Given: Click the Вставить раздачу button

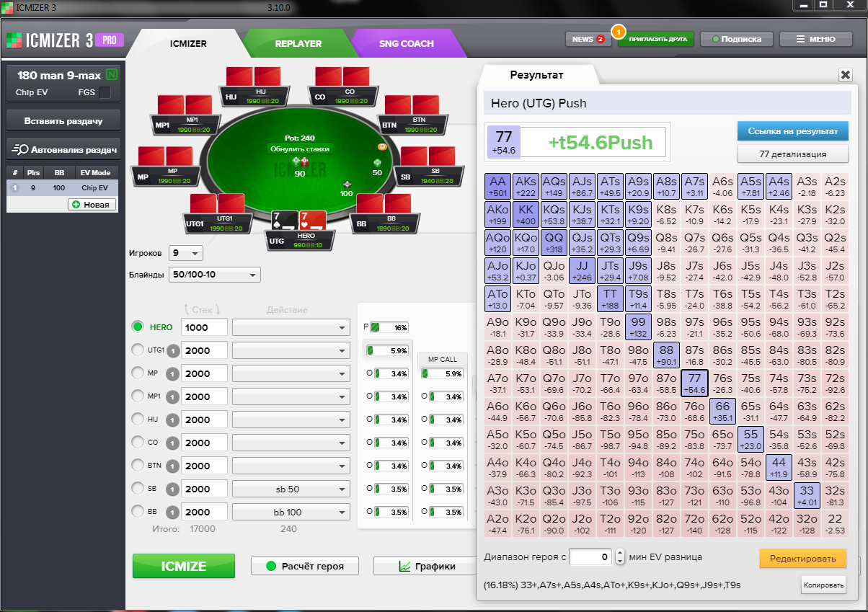Looking at the screenshot, I should pos(63,121).
